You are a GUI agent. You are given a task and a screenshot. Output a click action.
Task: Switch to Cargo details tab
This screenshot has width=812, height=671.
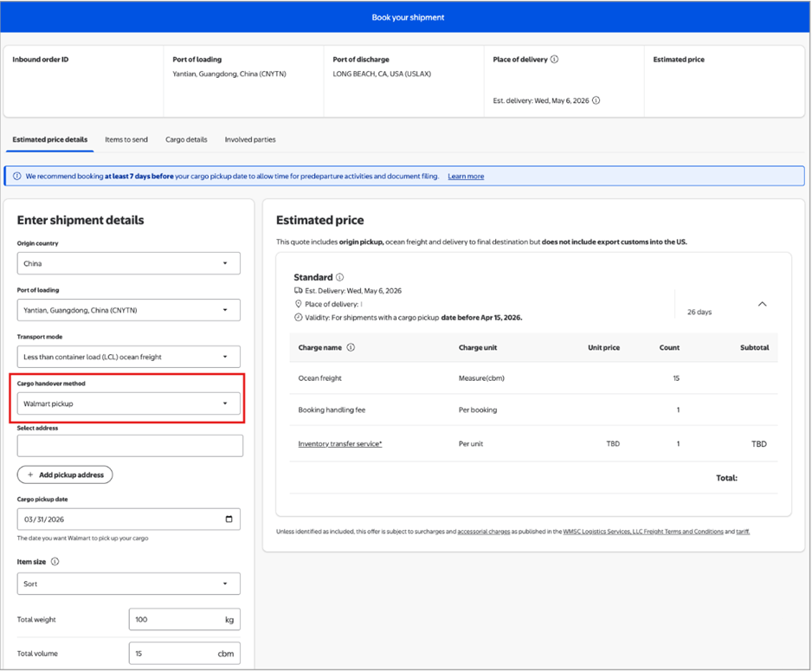pos(186,139)
